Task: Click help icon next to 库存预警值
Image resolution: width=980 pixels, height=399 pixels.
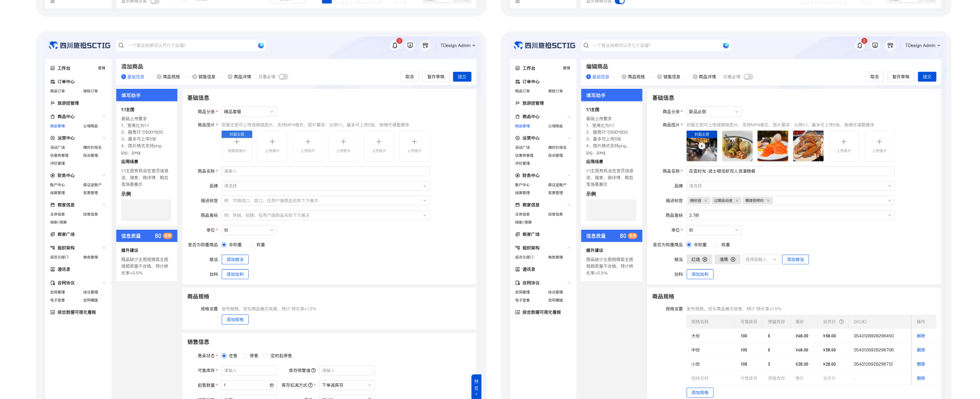Action: pos(313,371)
